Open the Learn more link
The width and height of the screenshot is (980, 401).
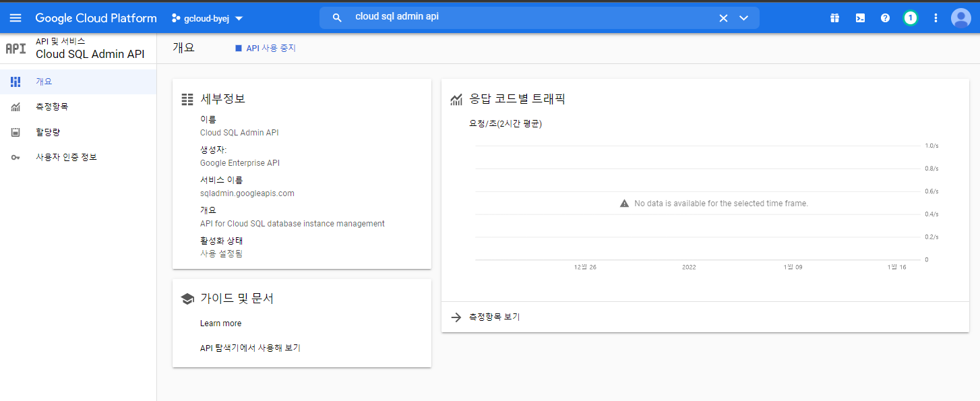[220, 323]
